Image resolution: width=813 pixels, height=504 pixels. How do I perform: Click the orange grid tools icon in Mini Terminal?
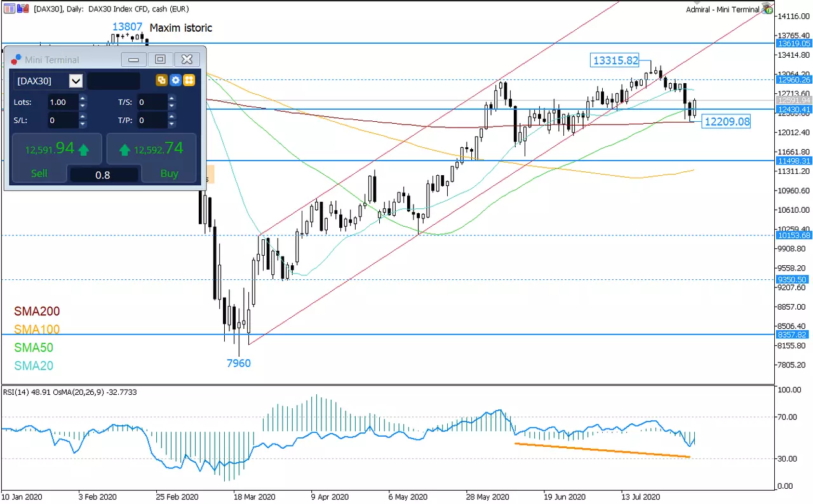[189, 81]
